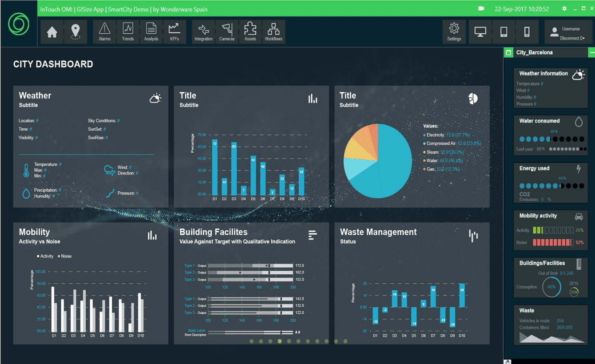Click the pie chart icon on second Title card

[x=473, y=99]
